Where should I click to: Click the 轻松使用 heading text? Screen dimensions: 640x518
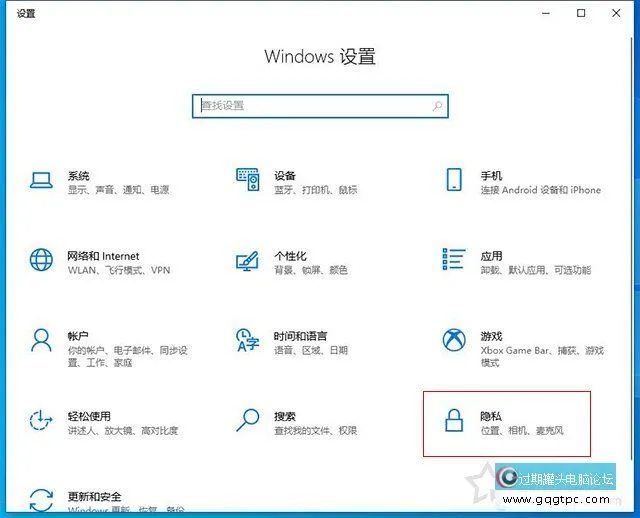click(89, 416)
